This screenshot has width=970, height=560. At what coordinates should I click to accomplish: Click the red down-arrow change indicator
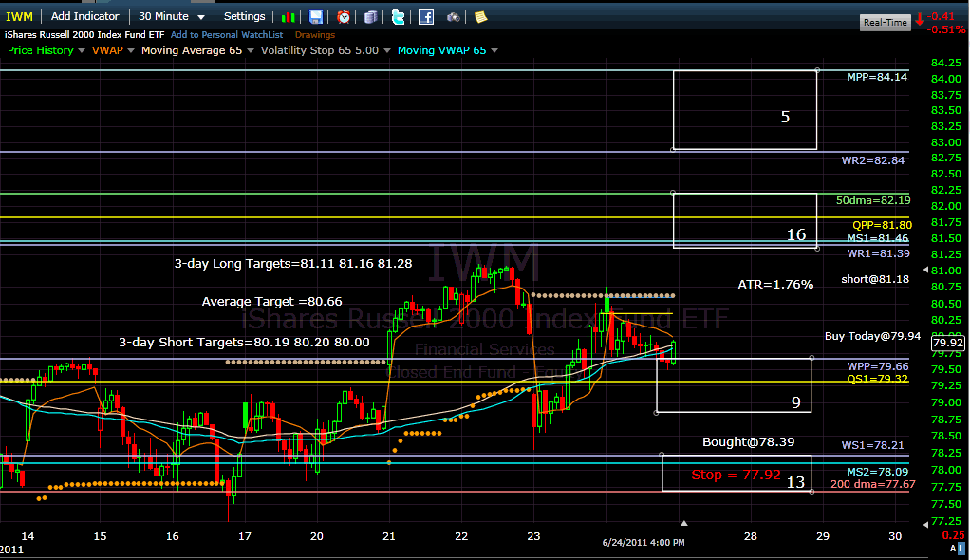point(920,20)
